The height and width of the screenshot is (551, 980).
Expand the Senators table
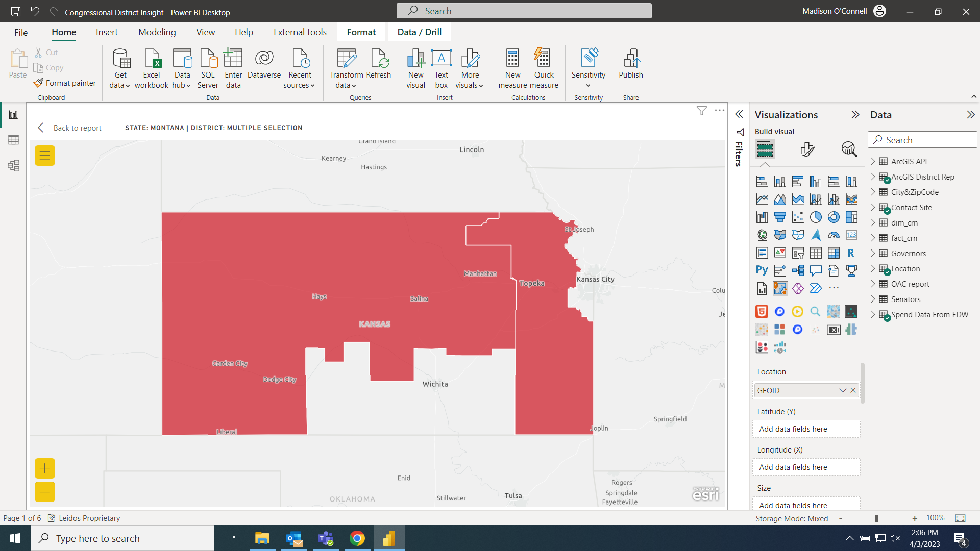click(874, 299)
